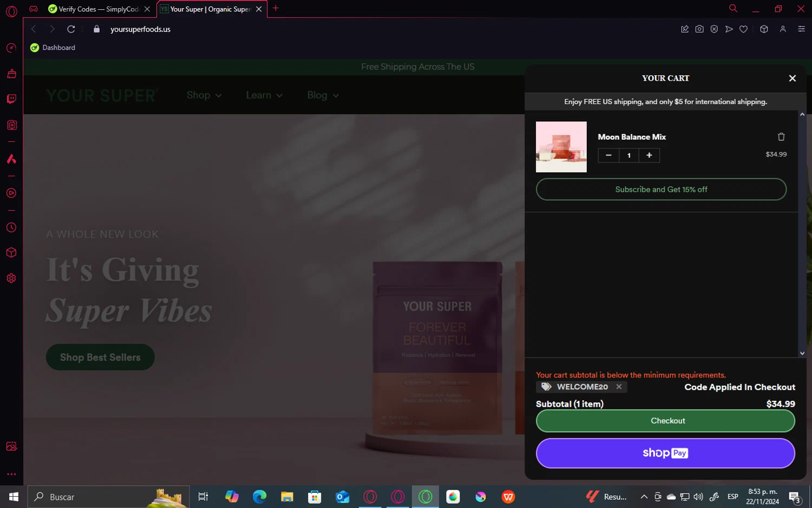Remove WELCOME20 discount code
The image size is (812, 508).
pos(619,387)
